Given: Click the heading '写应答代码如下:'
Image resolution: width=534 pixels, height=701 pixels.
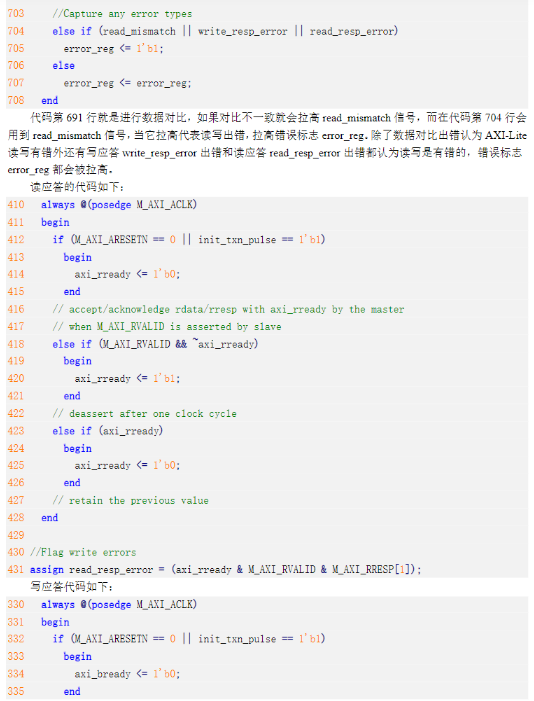Looking at the screenshot, I should pyautogui.click(x=72, y=587).
